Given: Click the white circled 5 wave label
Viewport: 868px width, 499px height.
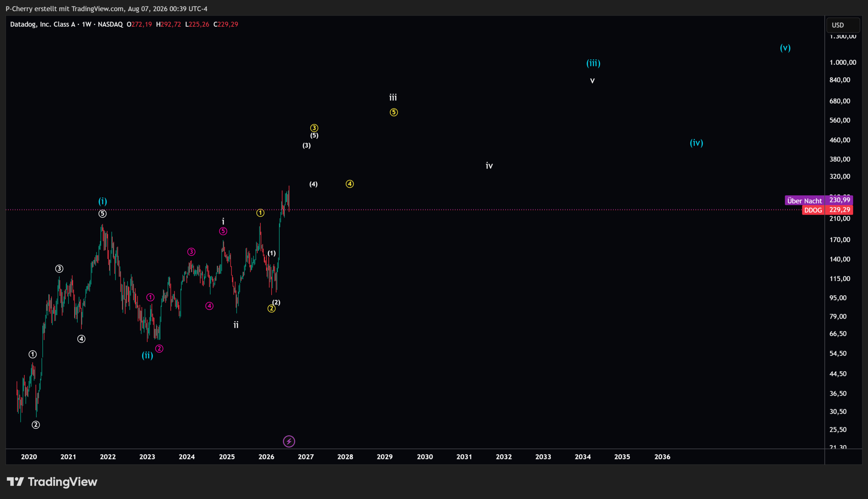Looking at the screenshot, I should coord(102,214).
